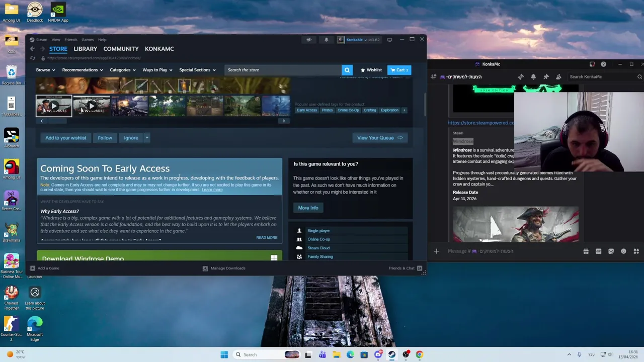Viewport: 644px width, 362px height.
Task: Open Ignore options dropdown arrow
Action: click(x=147, y=138)
